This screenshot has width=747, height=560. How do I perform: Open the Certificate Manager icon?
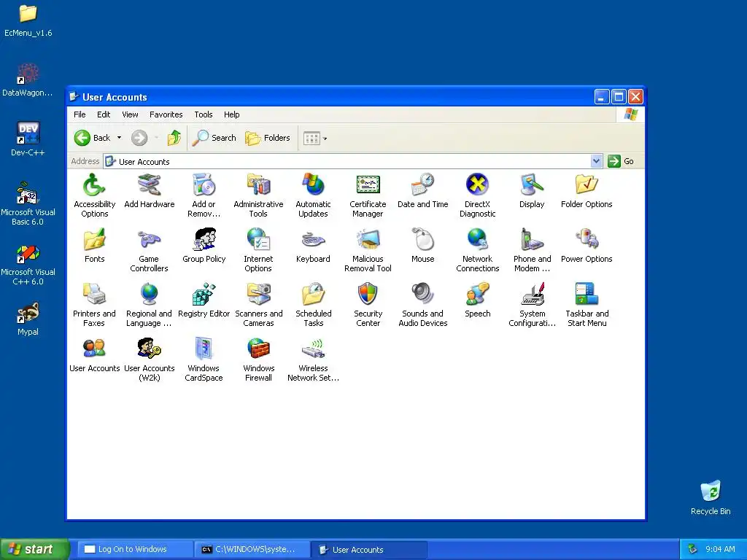368,184
